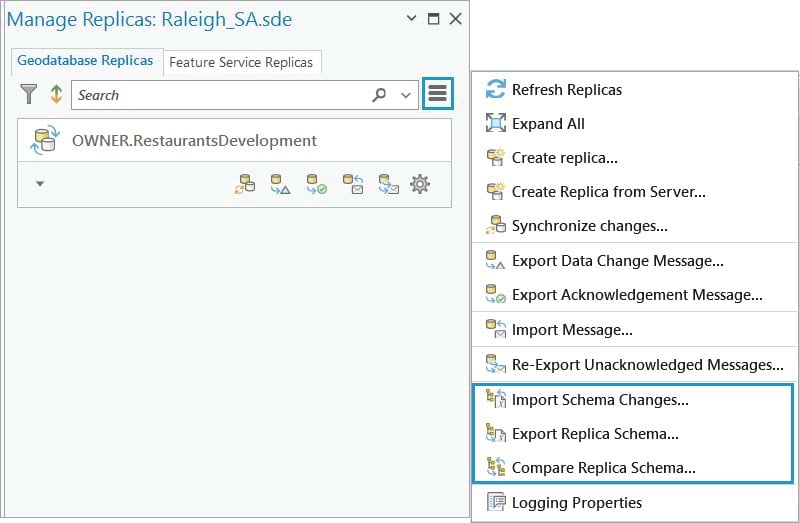Choose Compare Replica Schema... menu item

[x=633, y=468]
